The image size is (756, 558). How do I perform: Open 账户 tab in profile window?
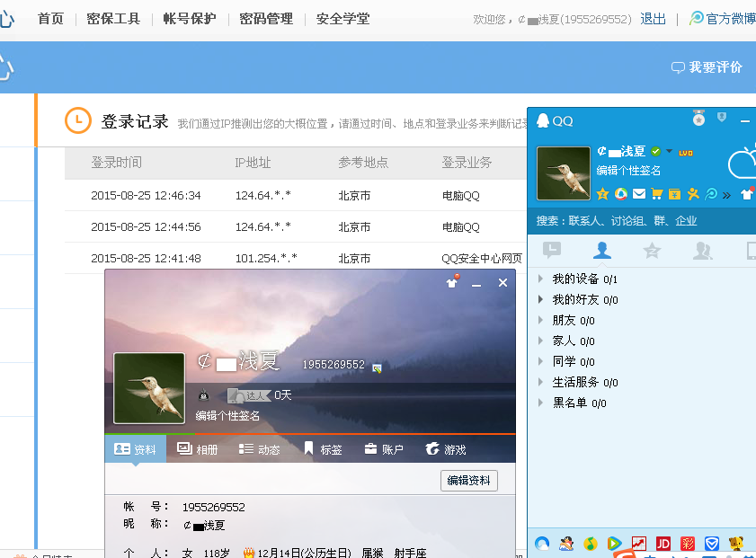click(384, 449)
